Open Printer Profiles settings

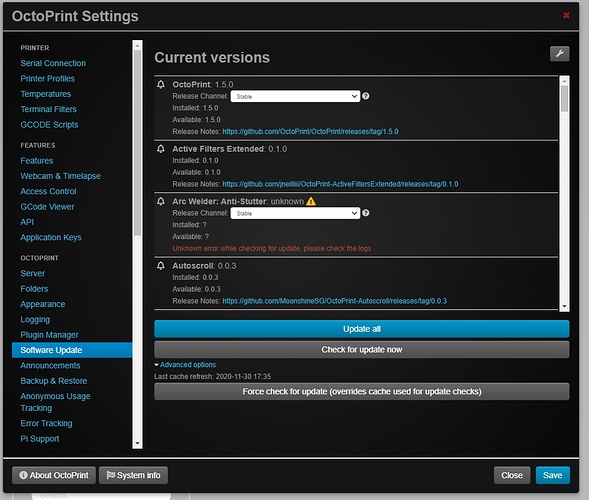47,79
